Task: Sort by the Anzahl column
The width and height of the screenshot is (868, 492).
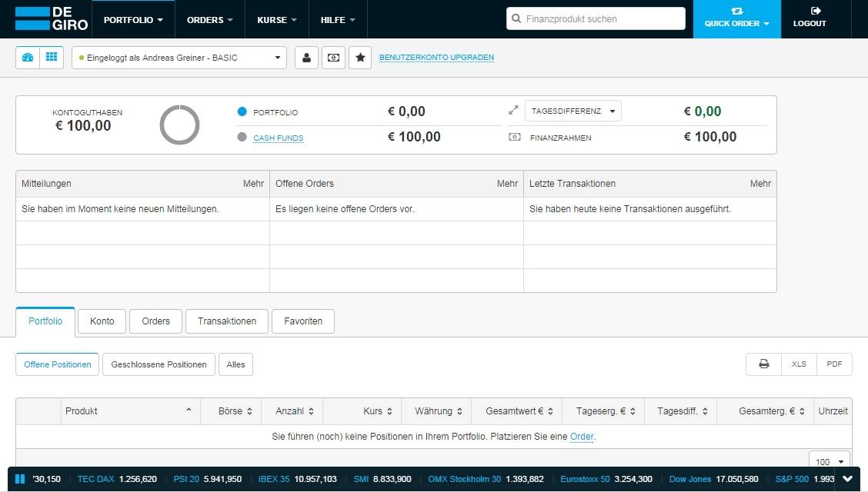Action: pos(292,411)
